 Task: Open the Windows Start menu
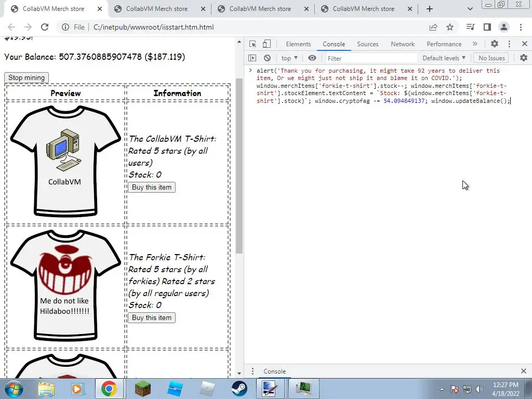(x=14, y=389)
